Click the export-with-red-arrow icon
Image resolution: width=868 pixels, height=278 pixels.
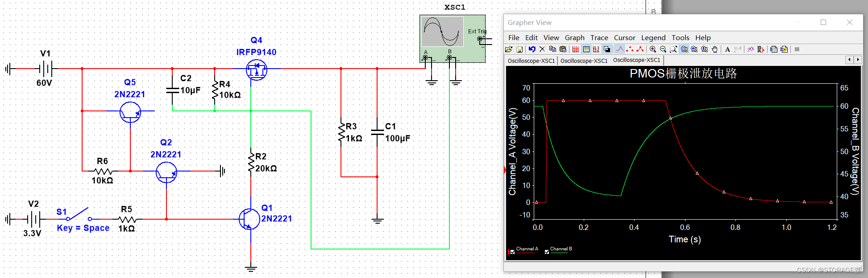point(761,49)
